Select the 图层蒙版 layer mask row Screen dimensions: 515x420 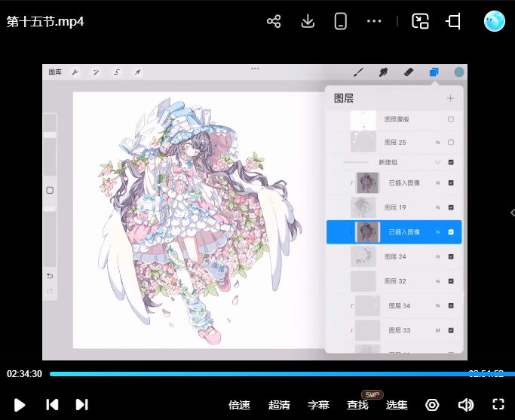click(x=394, y=120)
